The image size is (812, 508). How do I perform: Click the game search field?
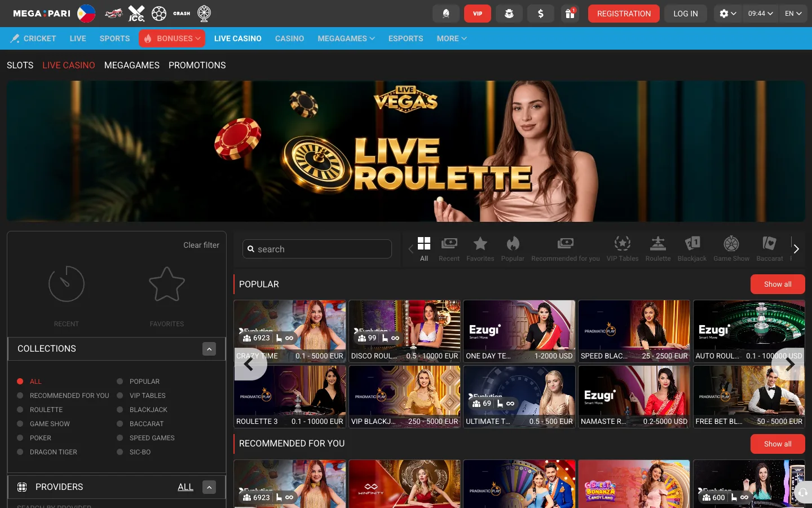coord(317,249)
